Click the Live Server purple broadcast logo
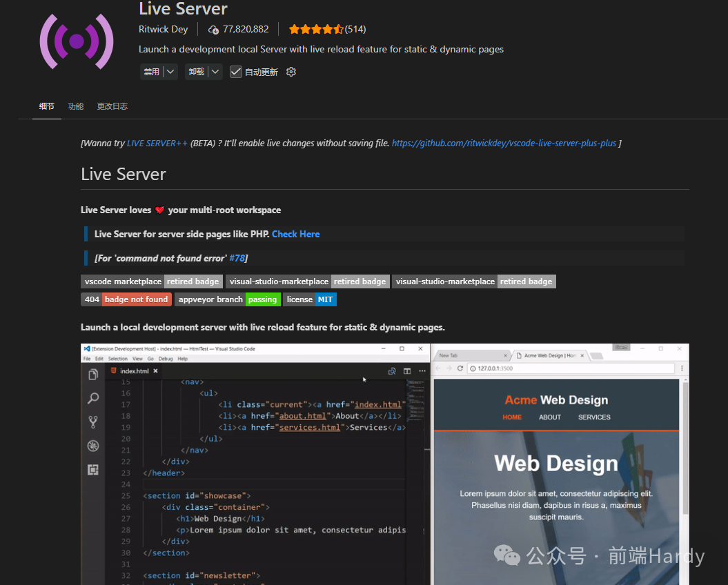This screenshot has width=728, height=585. [x=77, y=41]
